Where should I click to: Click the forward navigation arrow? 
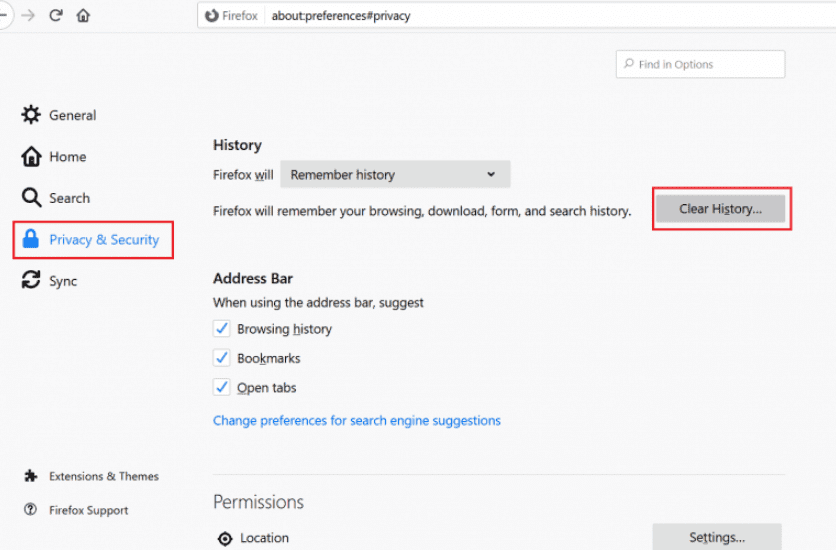pos(28,15)
